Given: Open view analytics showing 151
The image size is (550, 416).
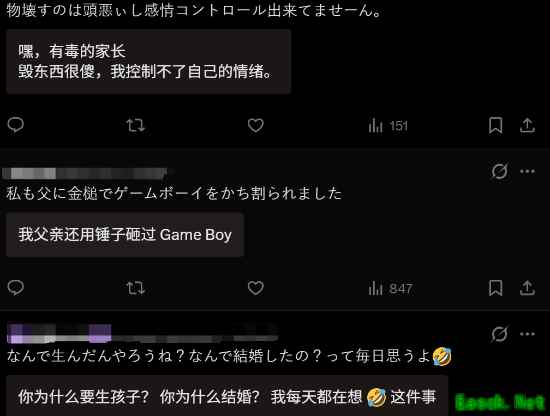Looking at the screenshot, I should pyautogui.click(x=388, y=126).
